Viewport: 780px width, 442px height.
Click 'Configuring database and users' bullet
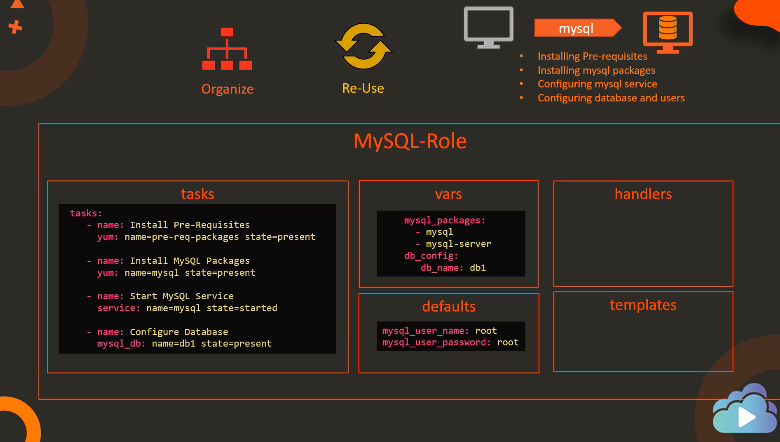pyautogui.click(x=611, y=97)
